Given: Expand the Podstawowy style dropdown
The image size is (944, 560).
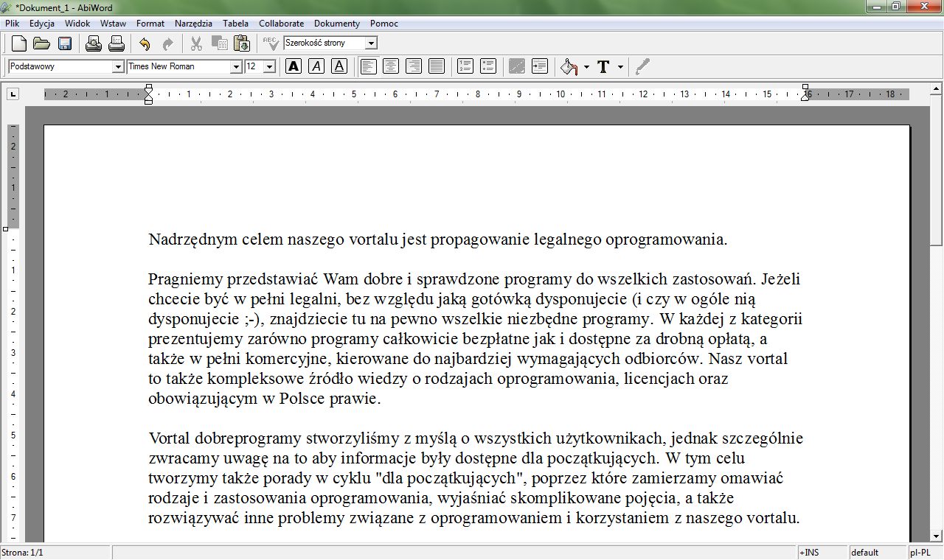Looking at the screenshot, I should coord(118,67).
